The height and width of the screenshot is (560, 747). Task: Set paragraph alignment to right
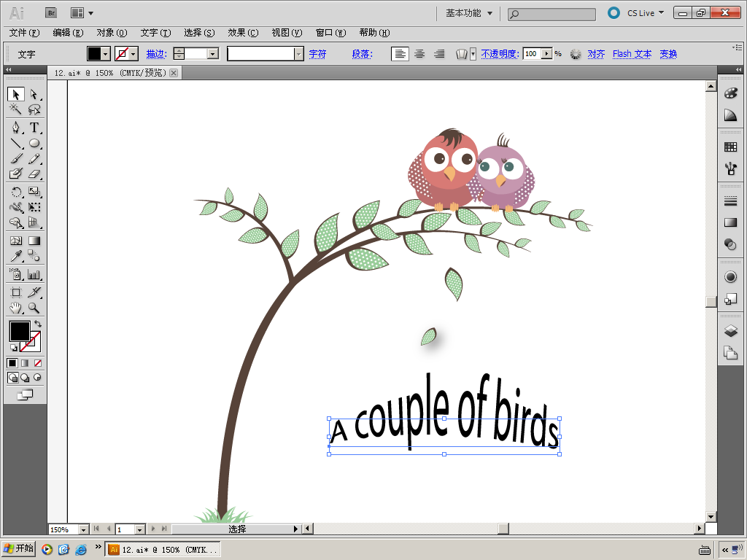pos(439,54)
